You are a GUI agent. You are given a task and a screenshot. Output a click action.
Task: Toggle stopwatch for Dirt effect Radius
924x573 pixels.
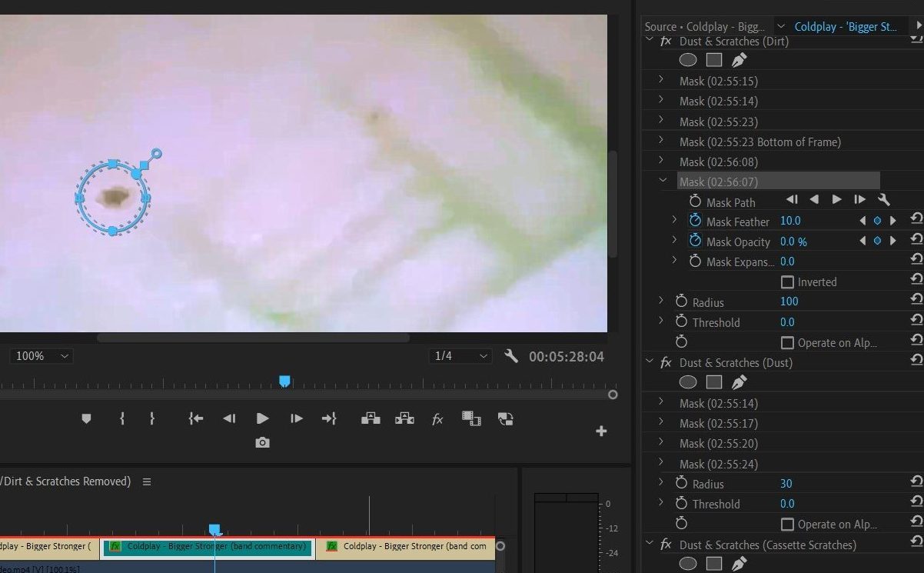click(681, 301)
